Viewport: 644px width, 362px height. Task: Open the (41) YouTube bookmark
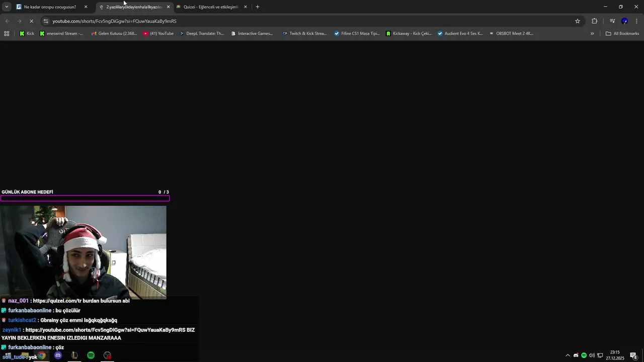click(158, 34)
